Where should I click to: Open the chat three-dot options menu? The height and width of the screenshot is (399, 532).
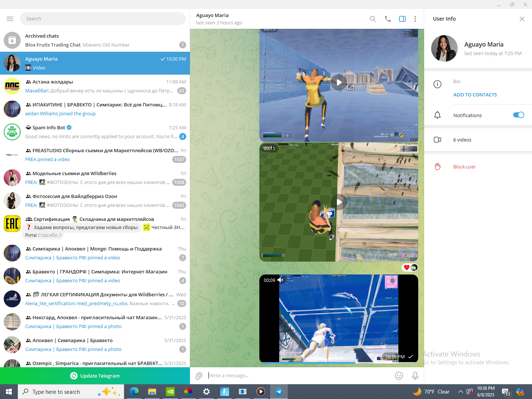(x=415, y=19)
